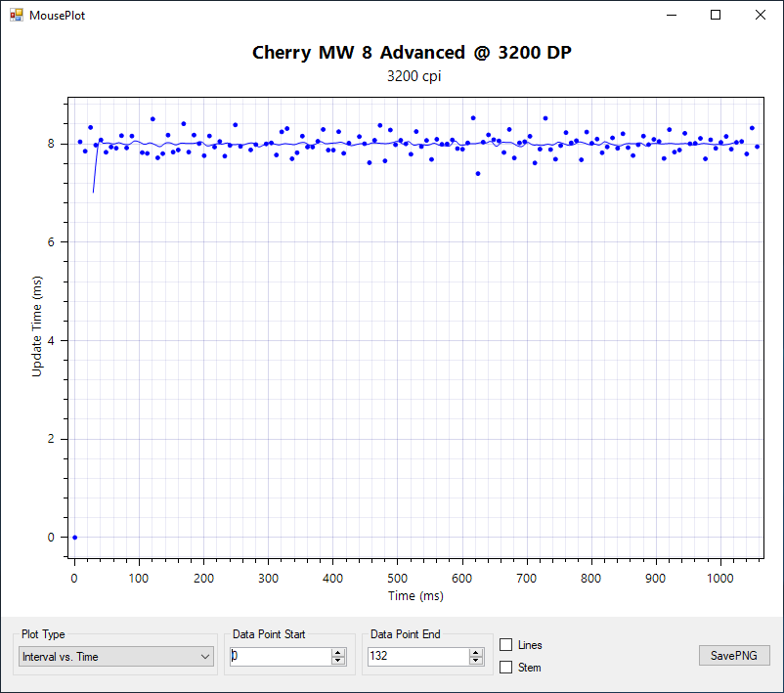784x693 pixels.
Task: Minimize the MousePlot window
Action: [672, 15]
